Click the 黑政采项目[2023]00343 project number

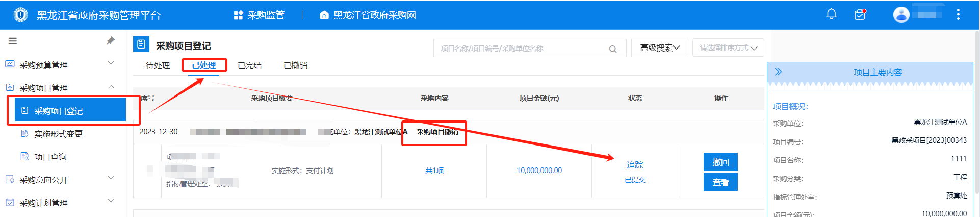(929, 140)
